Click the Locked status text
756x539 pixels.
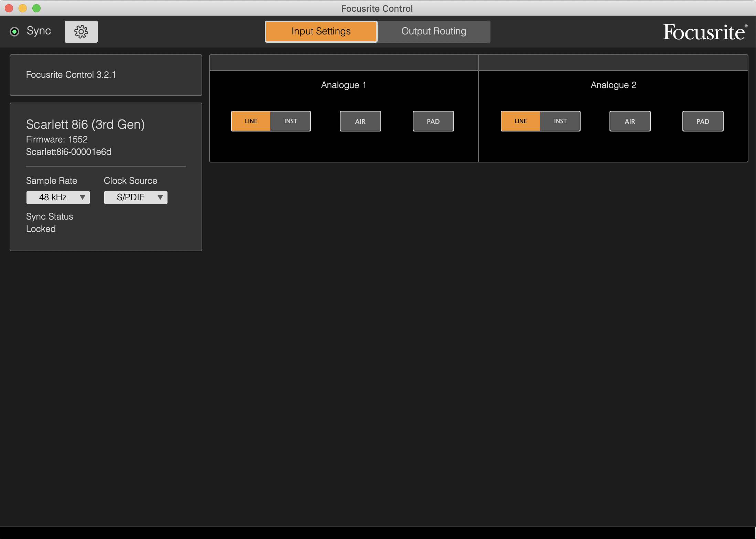(41, 229)
